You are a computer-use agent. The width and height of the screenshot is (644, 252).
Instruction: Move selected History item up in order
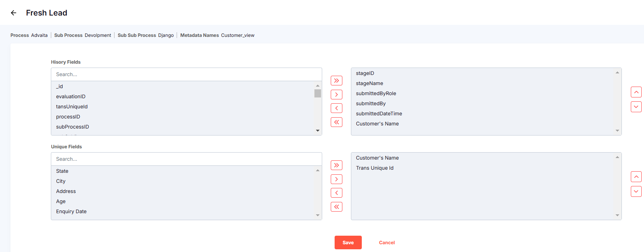pos(636,92)
